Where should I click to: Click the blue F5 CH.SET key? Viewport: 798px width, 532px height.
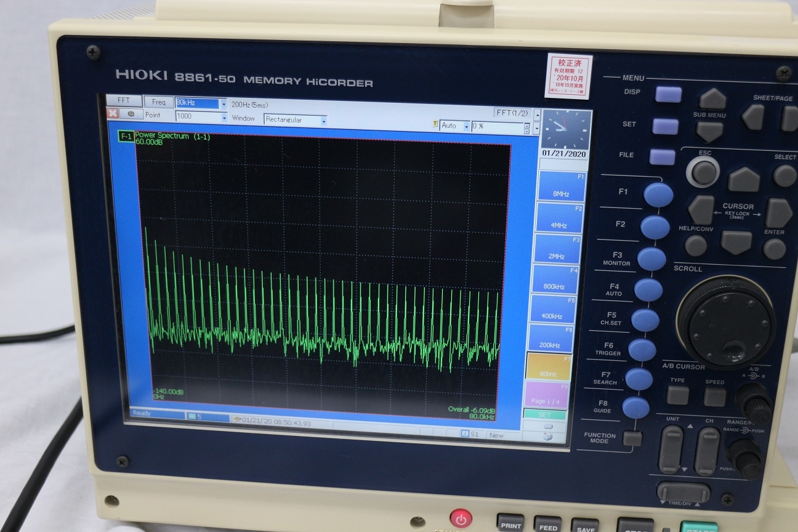[x=645, y=320]
